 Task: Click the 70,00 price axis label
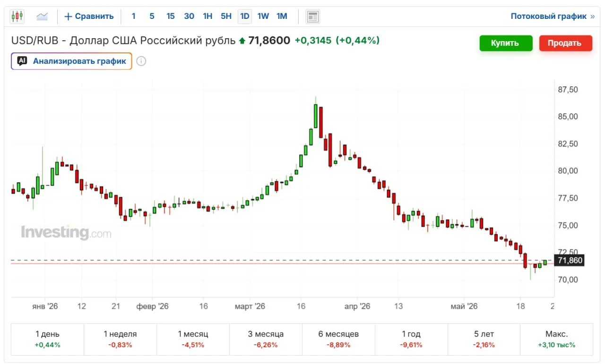point(568,279)
